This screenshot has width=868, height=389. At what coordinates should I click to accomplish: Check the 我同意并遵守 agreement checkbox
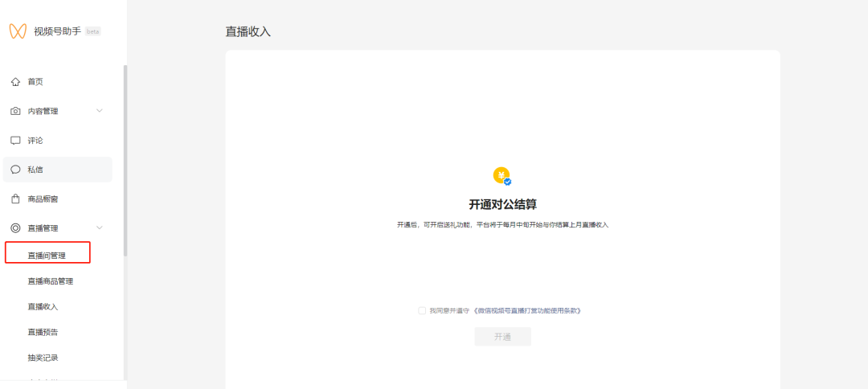pyautogui.click(x=422, y=310)
